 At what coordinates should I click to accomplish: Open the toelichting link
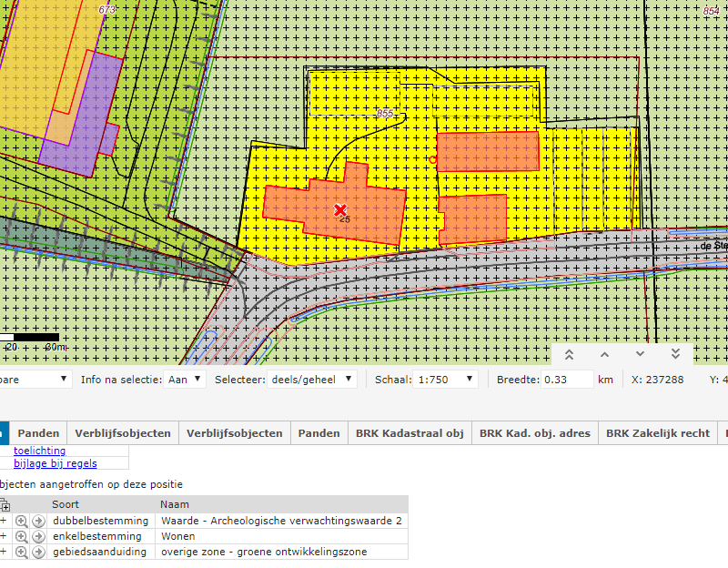click(x=39, y=451)
